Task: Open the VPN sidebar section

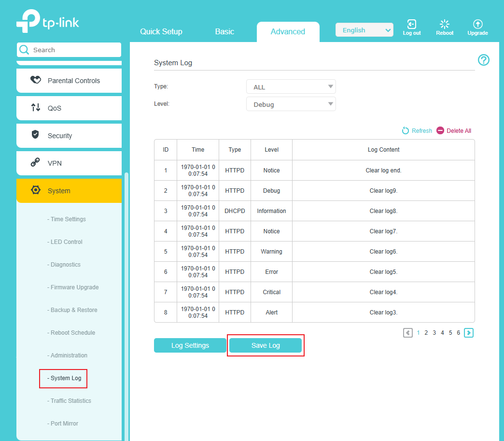Action: point(69,163)
